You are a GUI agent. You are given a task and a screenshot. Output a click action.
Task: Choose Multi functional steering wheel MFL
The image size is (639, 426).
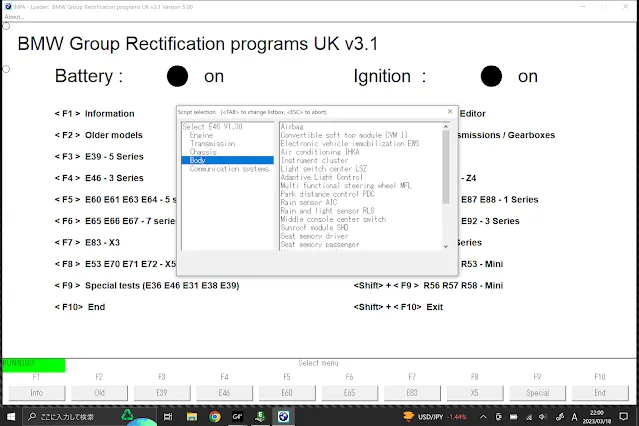(346, 185)
